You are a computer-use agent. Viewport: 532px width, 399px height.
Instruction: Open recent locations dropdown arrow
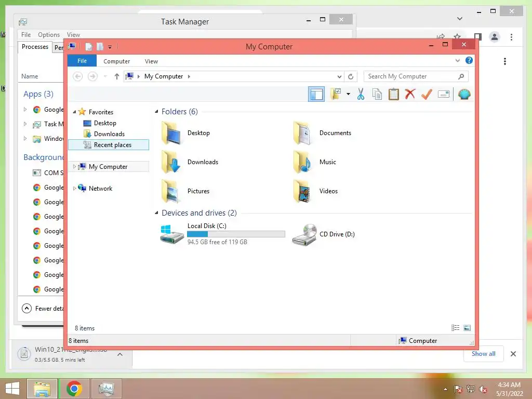coord(105,76)
